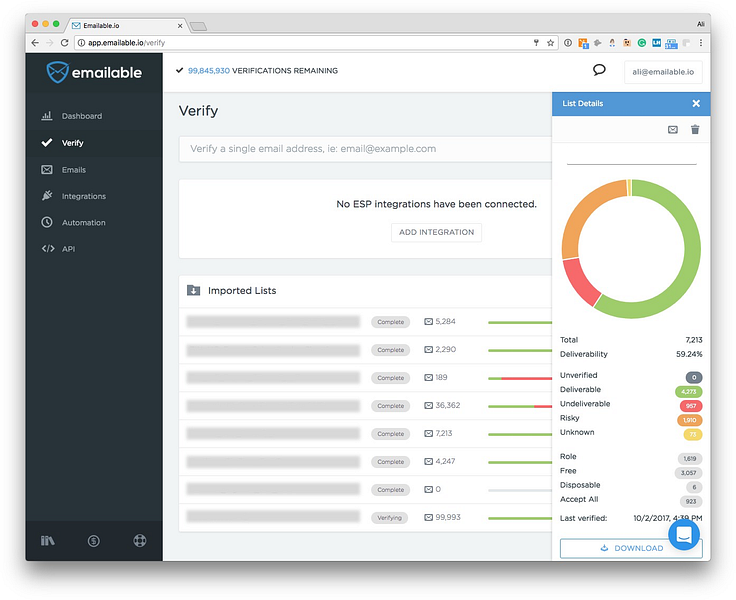Open the Intercom chat launcher bubble

[x=684, y=534]
